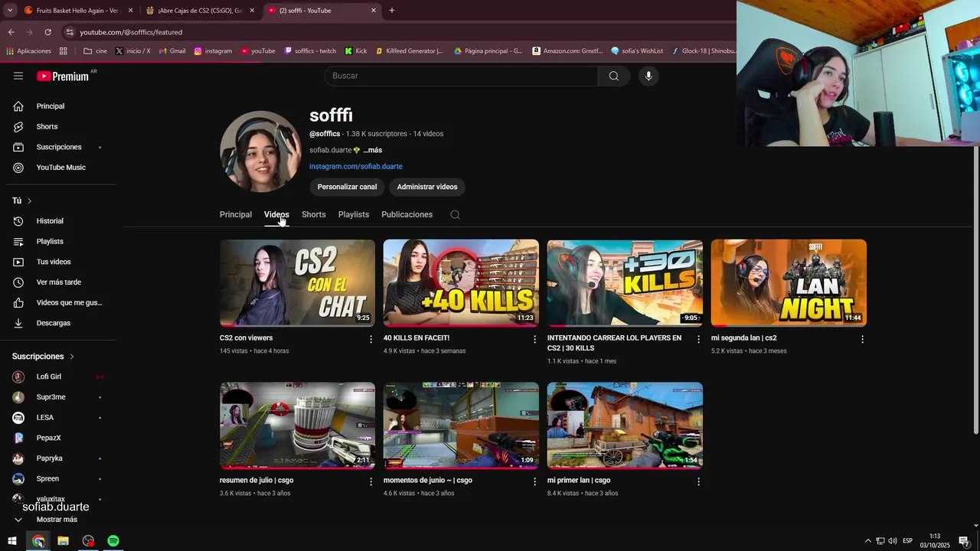Play +40 KILLS video thumbnail
This screenshot has height=551, width=980.
click(x=461, y=283)
